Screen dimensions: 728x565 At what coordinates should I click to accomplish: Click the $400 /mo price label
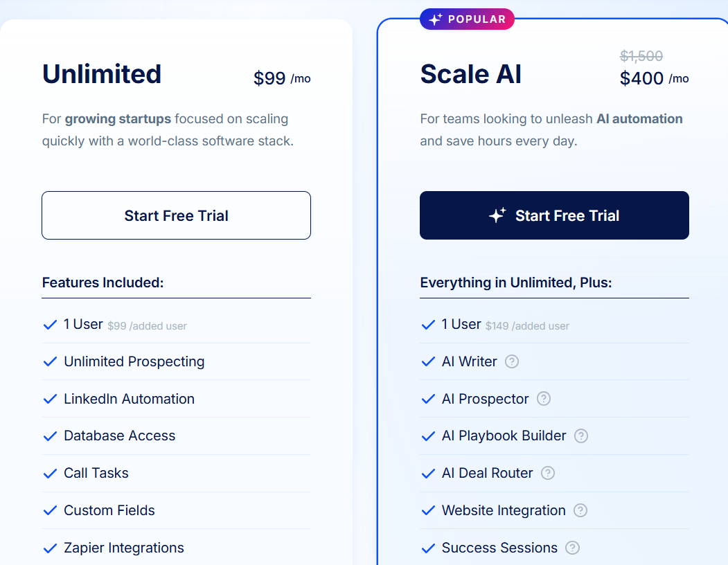click(654, 78)
